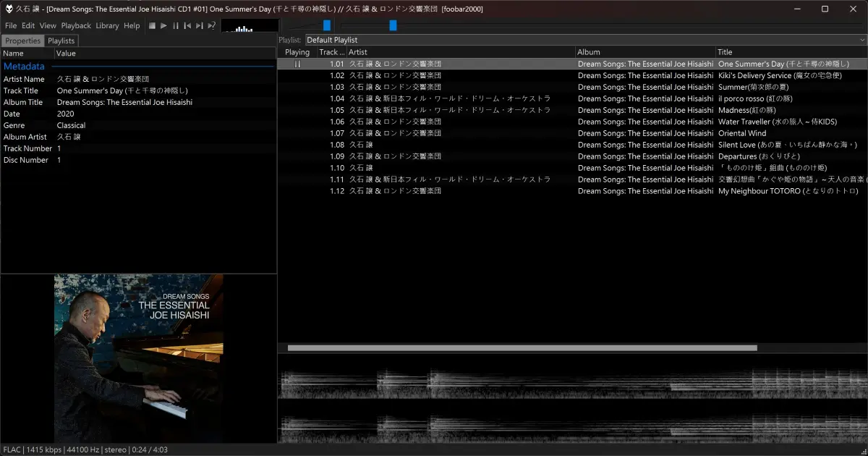The height and width of the screenshot is (456, 868).
Task: Select the track Silent Love
Action: pyautogui.click(x=573, y=145)
